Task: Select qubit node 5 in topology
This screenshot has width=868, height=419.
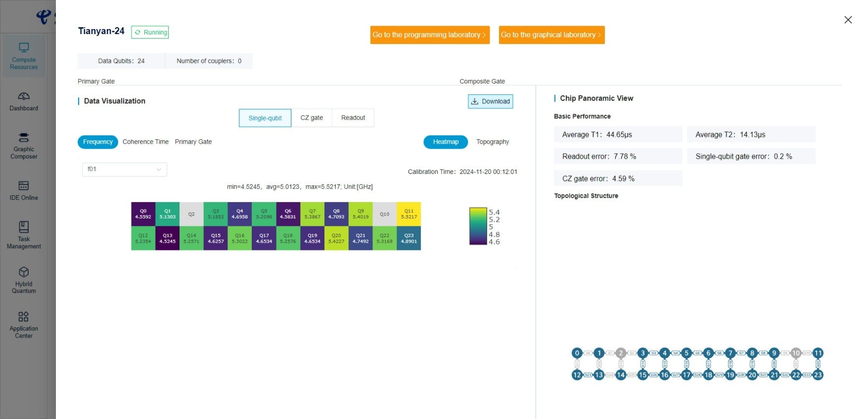Action: 686,353
